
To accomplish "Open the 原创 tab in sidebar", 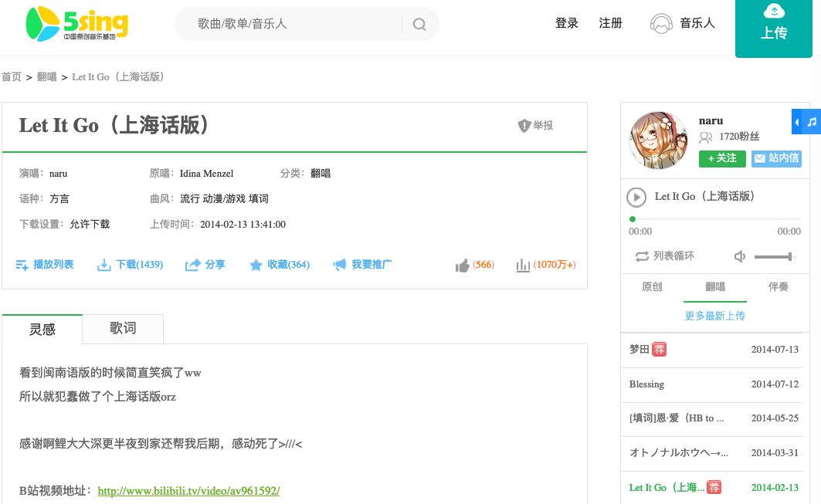I will [x=652, y=287].
